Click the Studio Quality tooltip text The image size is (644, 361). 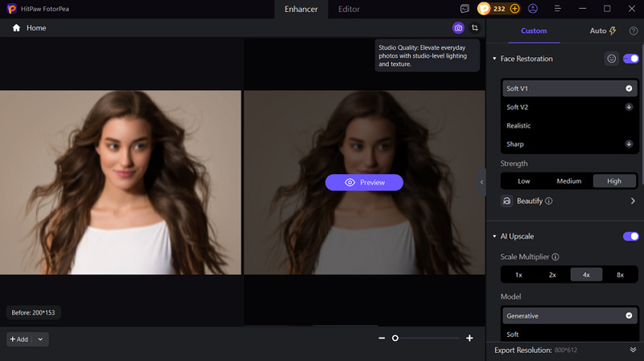coord(423,56)
